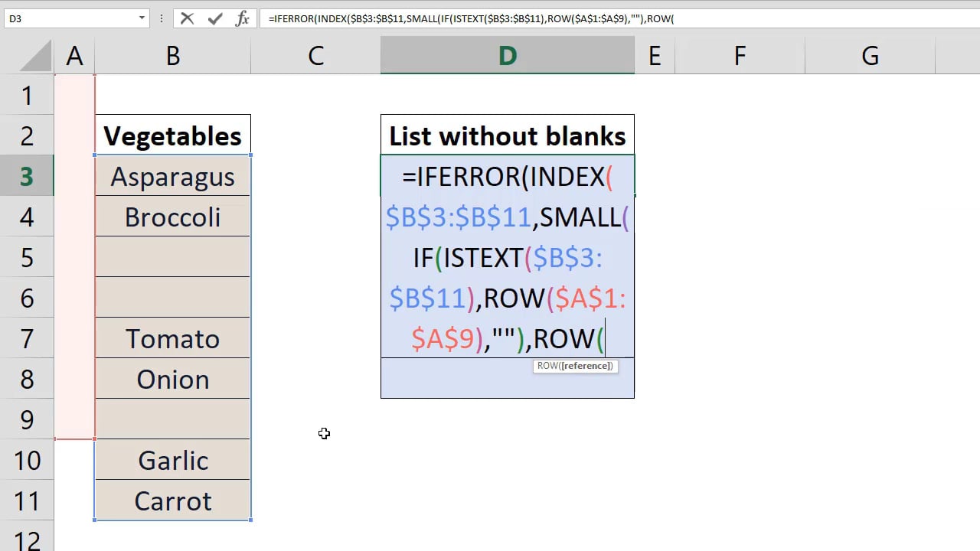Click the Asparagus cell
Viewport: 980px width, 551px height.
click(x=173, y=176)
